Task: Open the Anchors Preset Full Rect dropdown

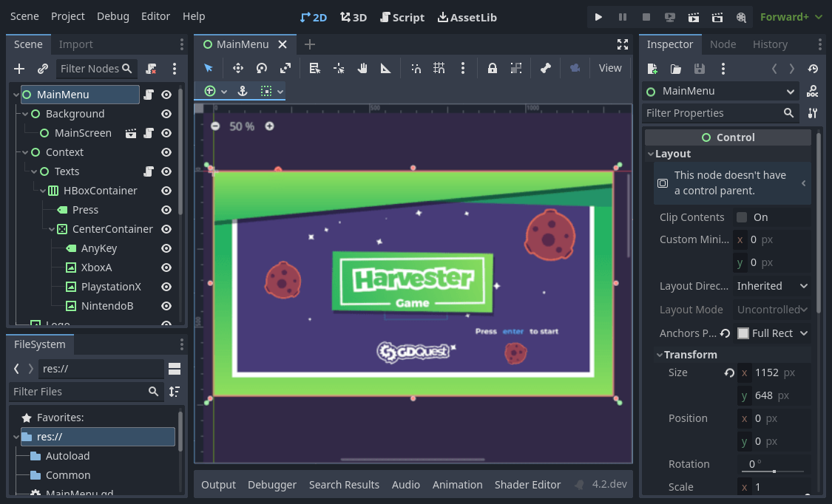Action: click(773, 333)
